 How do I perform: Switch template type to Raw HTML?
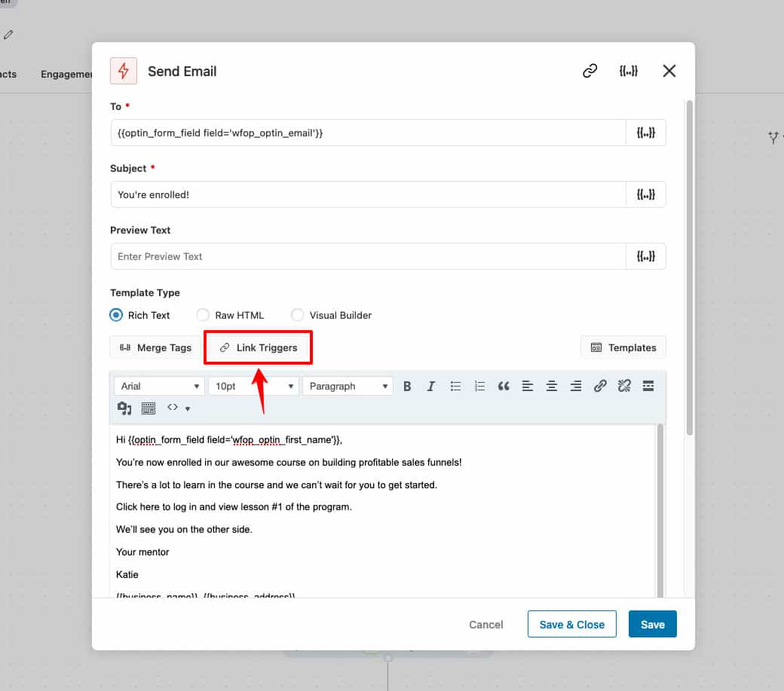pyautogui.click(x=203, y=315)
